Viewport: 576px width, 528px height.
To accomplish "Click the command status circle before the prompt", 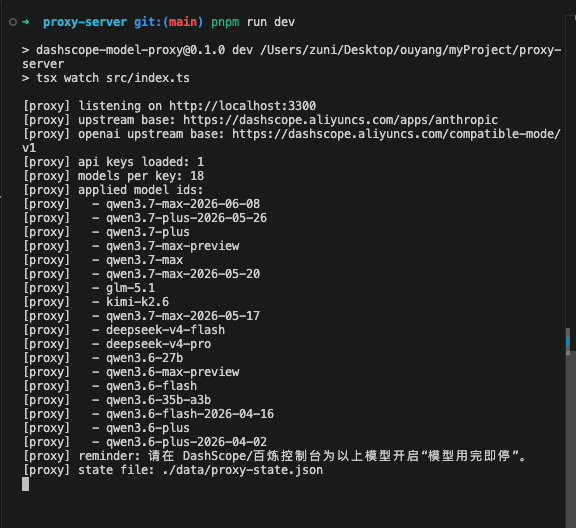I will 13,22.
